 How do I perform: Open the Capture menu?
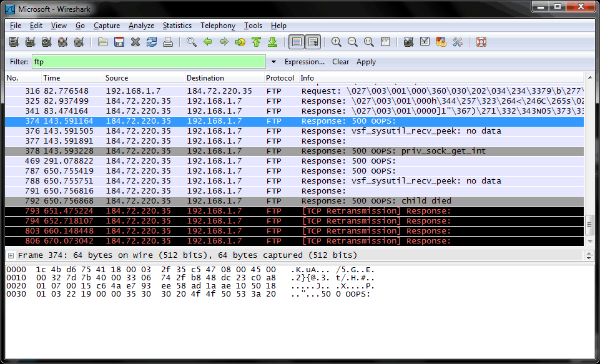coord(107,26)
